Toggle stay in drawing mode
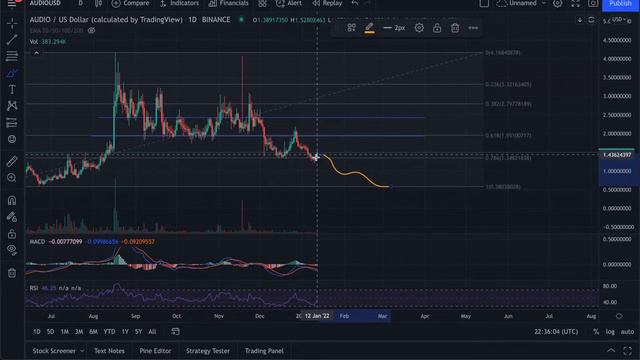 coord(12,217)
